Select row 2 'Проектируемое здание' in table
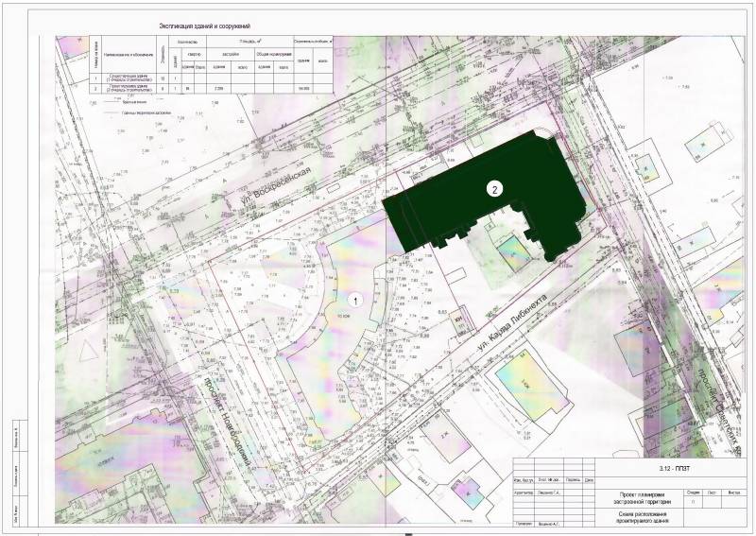Screen dimensions: 756x536 click(133, 88)
